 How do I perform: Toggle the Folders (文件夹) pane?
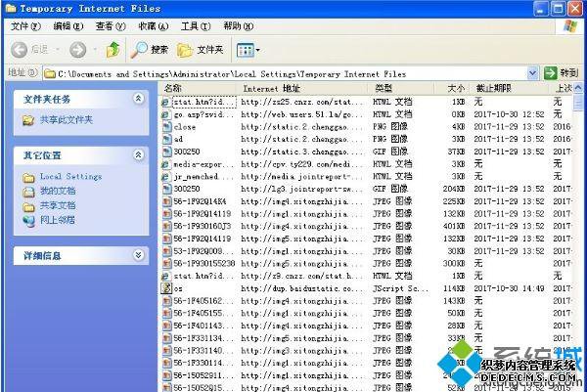coord(200,50)
